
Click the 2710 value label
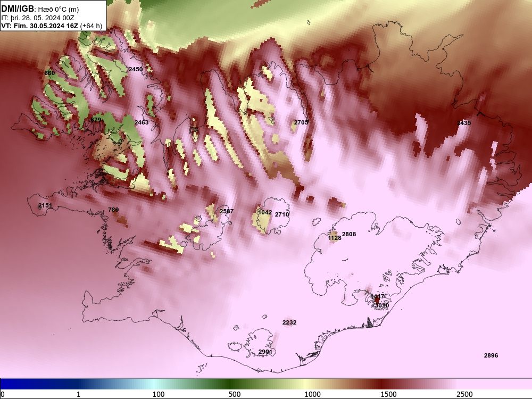(282, 214)
